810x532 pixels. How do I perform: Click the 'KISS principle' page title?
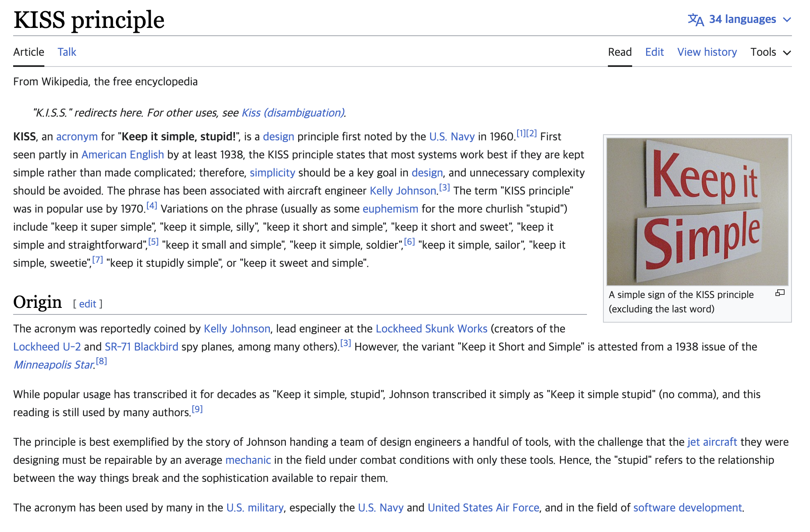click(89, 20)
